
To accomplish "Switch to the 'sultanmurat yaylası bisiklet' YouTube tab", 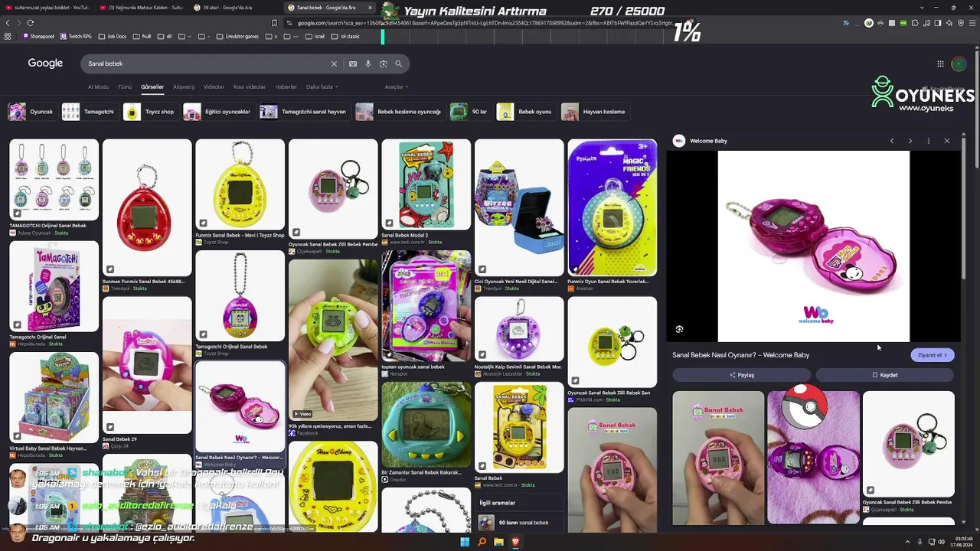I will coord(47,8).
